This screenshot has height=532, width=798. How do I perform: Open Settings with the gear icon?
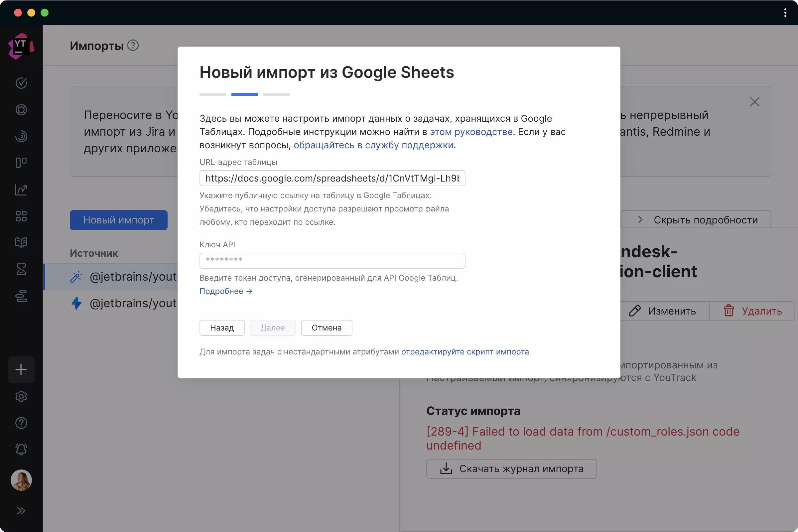(x=21, y=396)
